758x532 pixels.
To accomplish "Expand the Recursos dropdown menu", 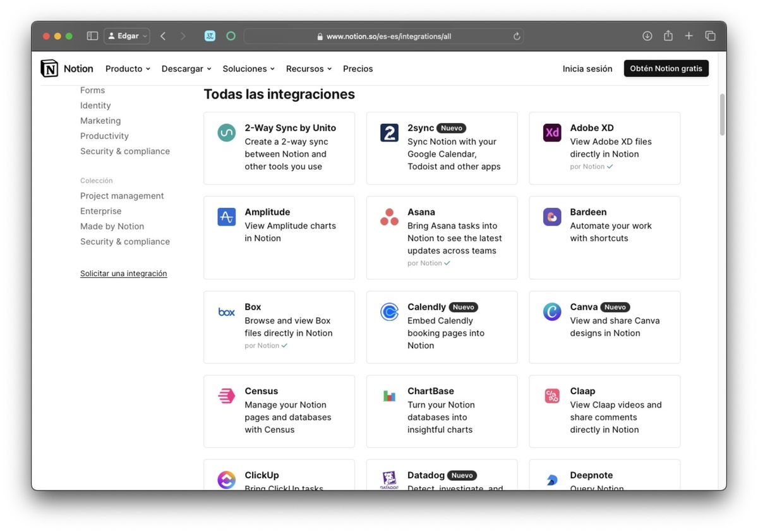I will point(308,68).
